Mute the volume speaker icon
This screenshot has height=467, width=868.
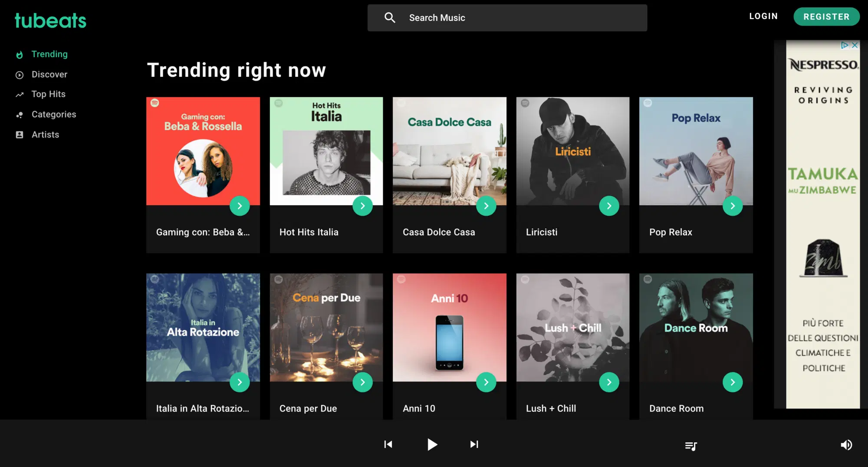(846, 445)
